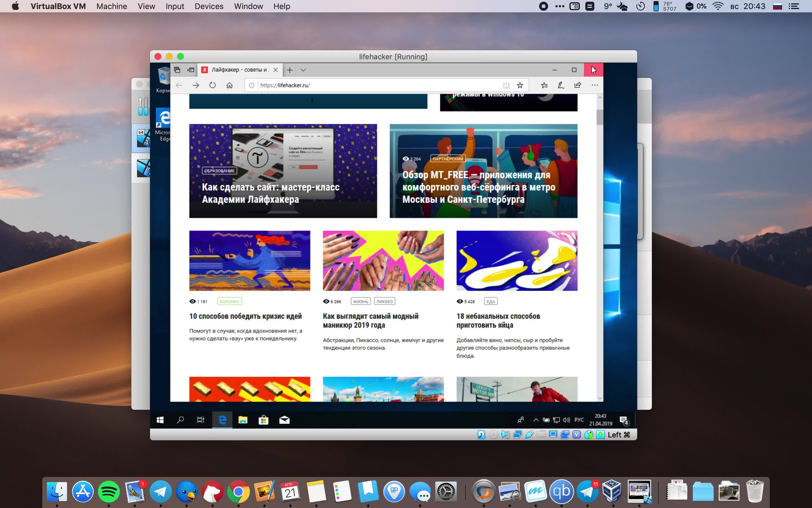Open Edge reading view icon
Screen dimensions: 812x508
click(506, 85)
